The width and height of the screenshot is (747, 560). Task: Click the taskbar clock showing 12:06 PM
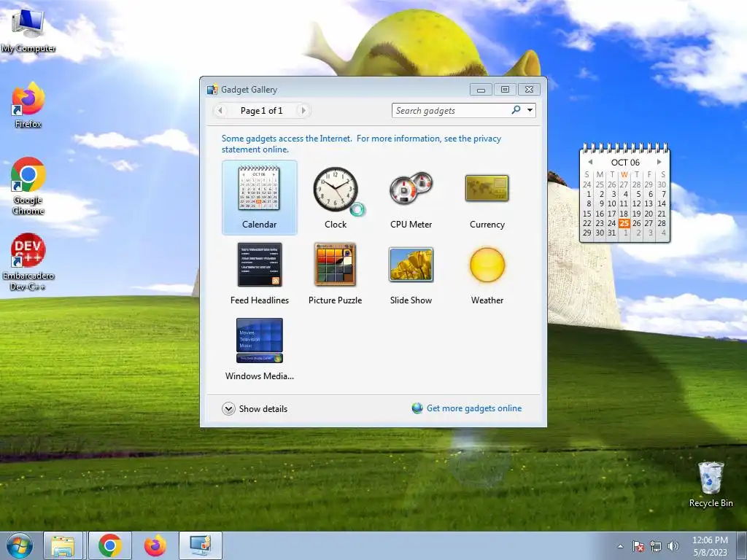pyautogui.click(x=710, y=546)
